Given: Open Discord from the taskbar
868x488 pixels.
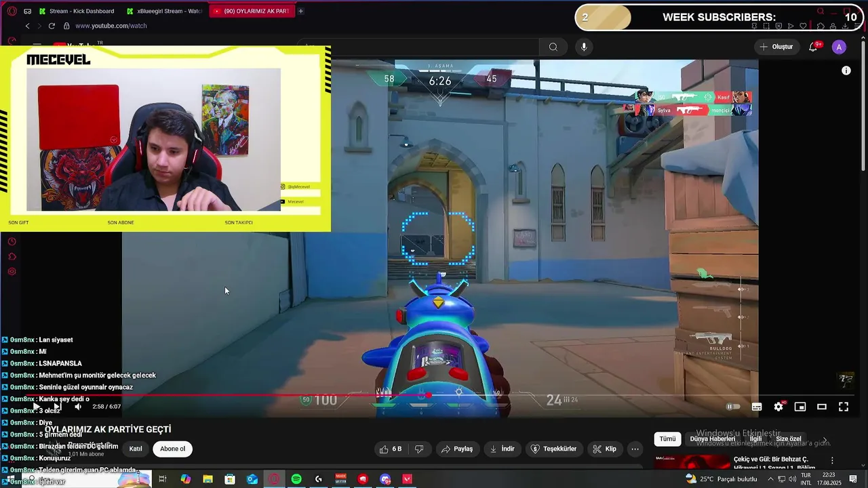Looking at the screenshot, I should coord(385,479).
